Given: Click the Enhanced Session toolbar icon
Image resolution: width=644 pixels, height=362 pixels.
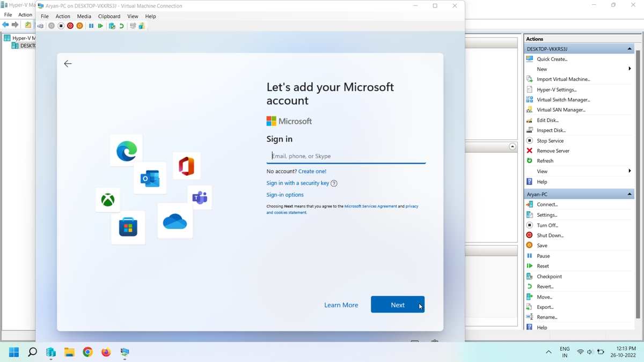Looking at the screenshot, I should point(133,26).
